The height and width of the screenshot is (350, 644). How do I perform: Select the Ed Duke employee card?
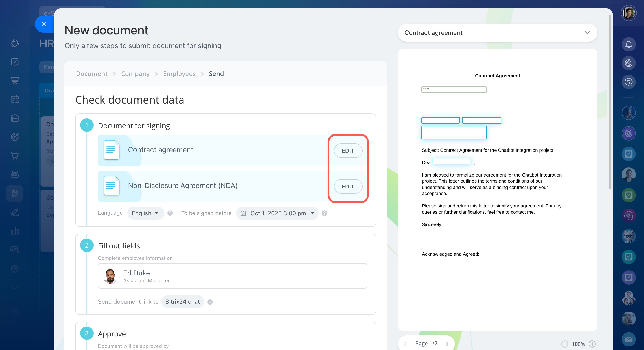[x=232, y=276]
